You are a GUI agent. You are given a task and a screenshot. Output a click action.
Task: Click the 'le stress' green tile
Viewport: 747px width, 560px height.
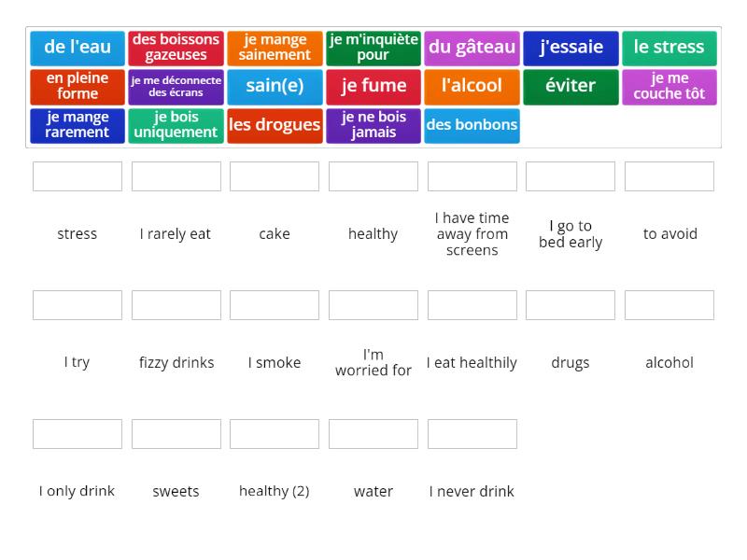pos(669,48)
